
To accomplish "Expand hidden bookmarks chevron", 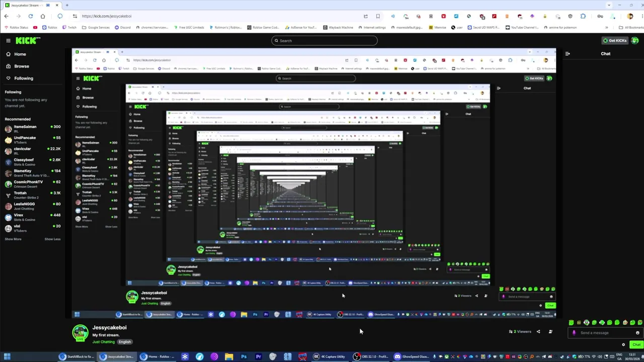I will point(606,28).
